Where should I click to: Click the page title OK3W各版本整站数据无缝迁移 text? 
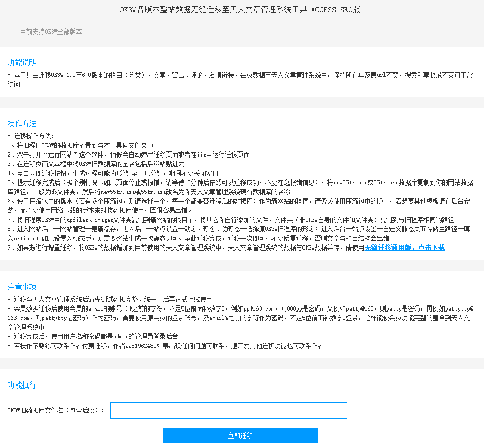[240, 10]
